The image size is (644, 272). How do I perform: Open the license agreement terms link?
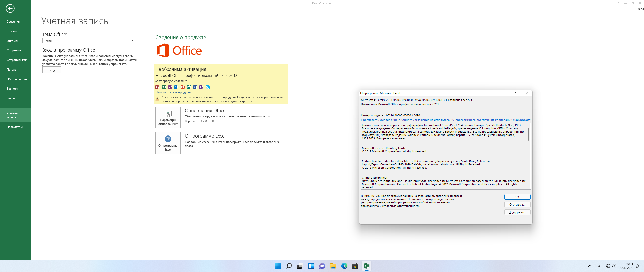tap(446, 120)
